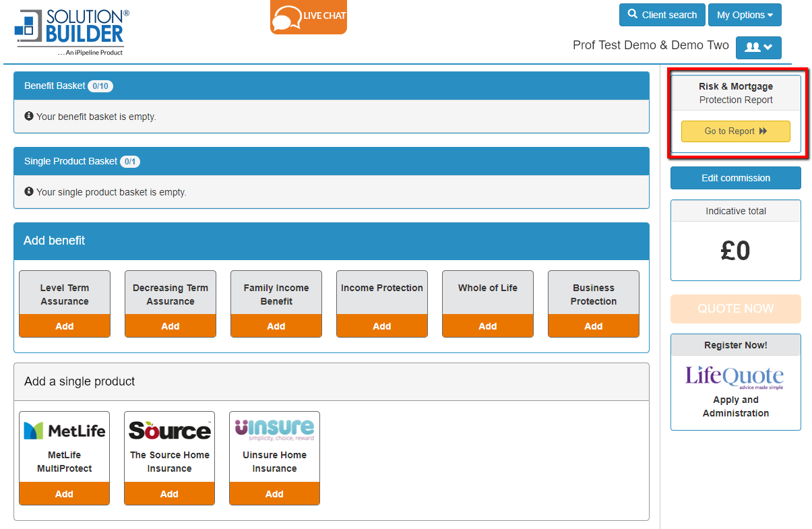Screen dimensions: 812x529
Task: Click the MetLife logo
Action: (x=64, y=430)
